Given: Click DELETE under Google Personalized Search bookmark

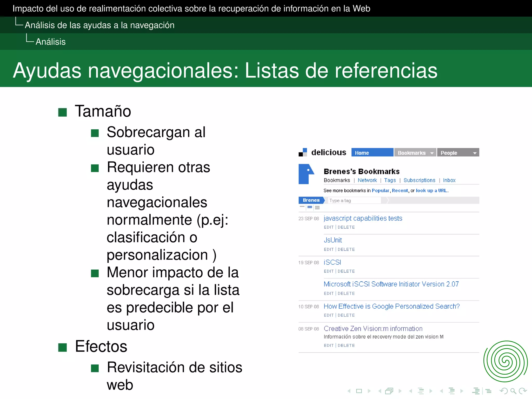Looking at the screenshot, I should coord(346,315).
